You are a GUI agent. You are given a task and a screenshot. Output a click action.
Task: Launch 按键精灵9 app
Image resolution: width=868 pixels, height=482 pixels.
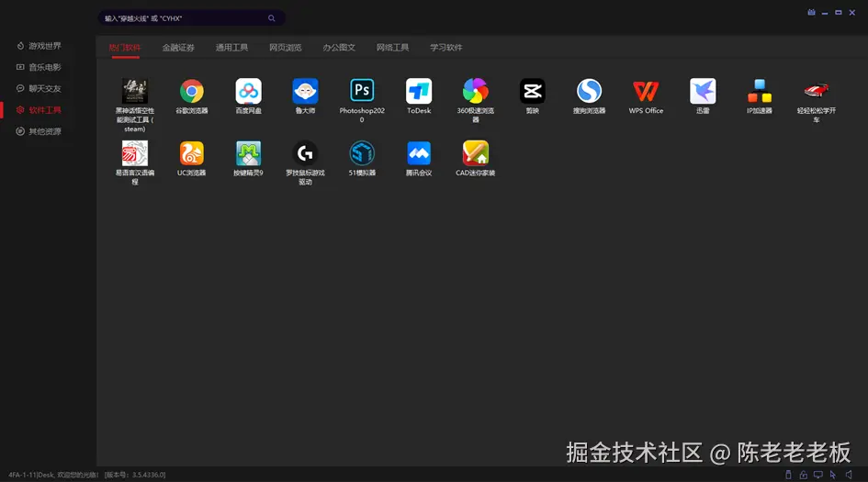pyautogui.click(x=249, y=153)
